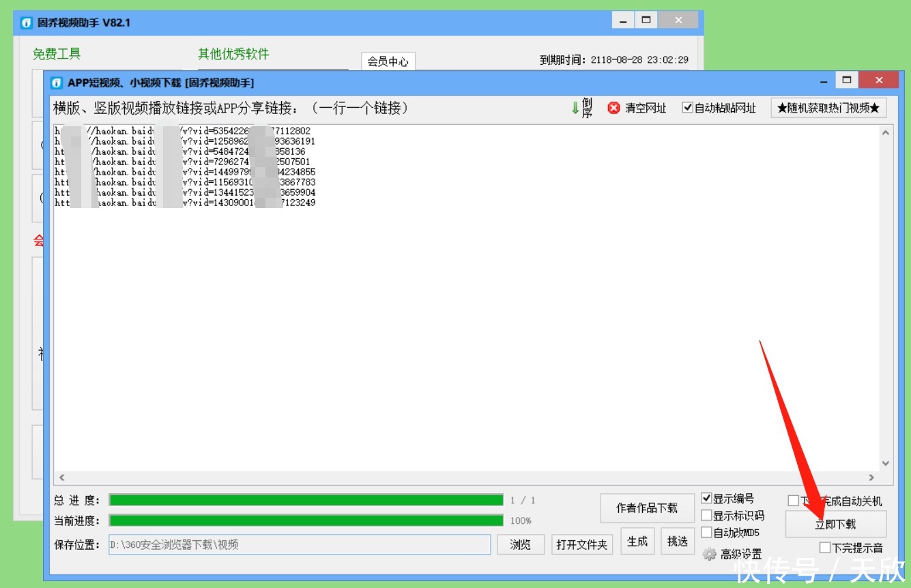
Task: Click the 固乔视频助手 main window titlebar icon
Action: 25,23
